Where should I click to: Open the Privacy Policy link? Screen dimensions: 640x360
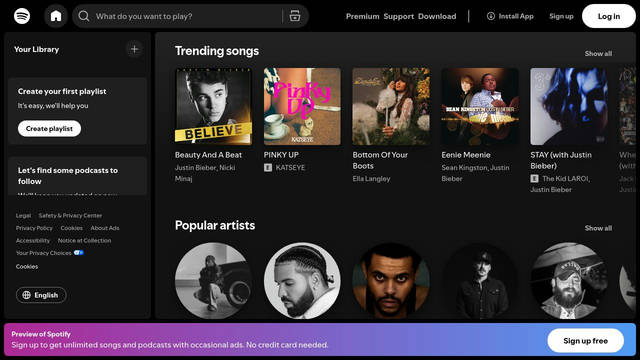[34, 228]
